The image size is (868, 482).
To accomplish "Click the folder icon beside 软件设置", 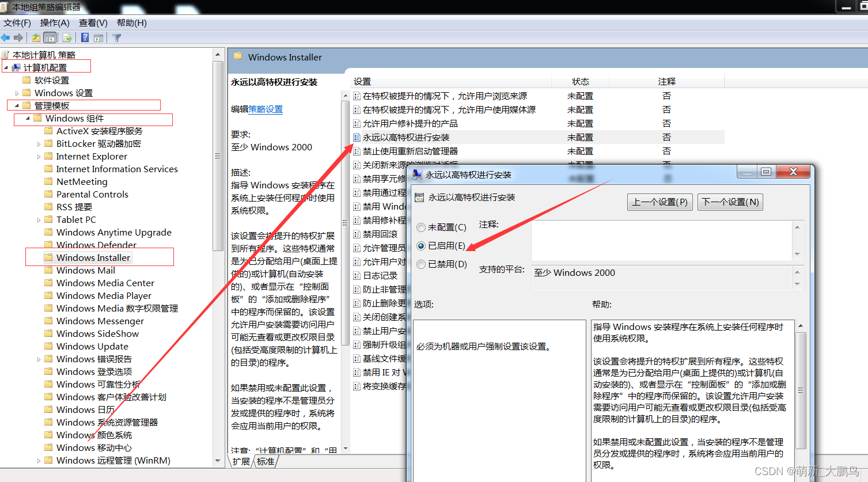I will click(x=26, y=80).
